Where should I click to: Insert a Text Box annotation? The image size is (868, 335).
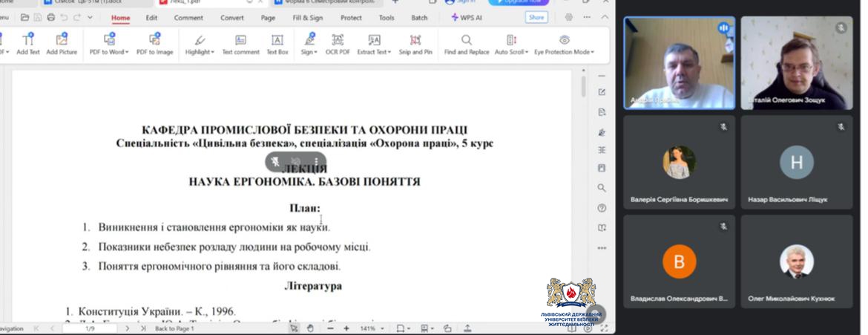coord(277,44)
